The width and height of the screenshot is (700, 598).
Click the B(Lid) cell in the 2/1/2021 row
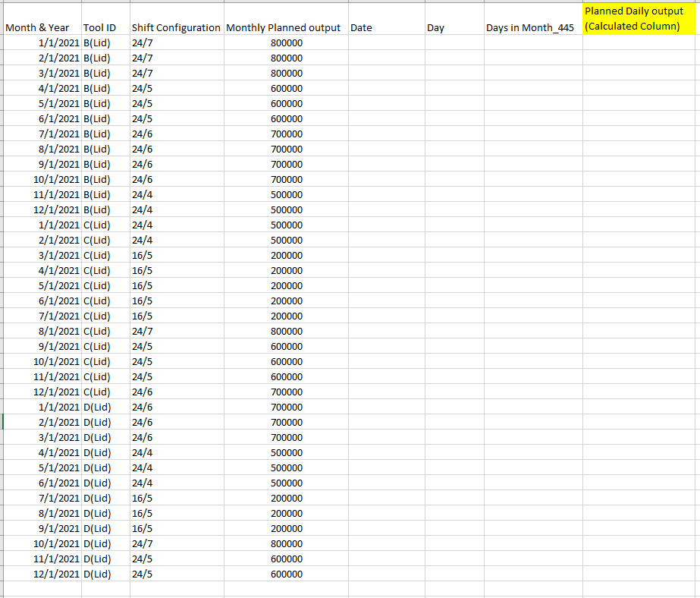(106, 58)
